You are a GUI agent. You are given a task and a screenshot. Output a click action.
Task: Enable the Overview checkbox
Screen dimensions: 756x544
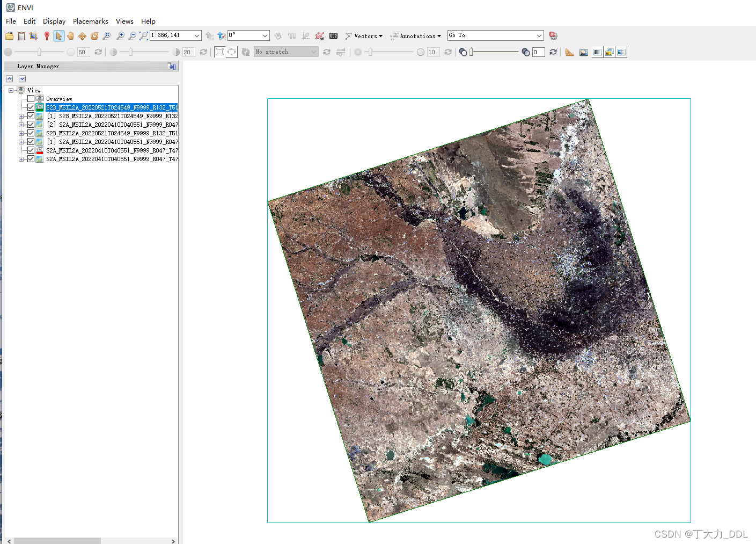click(x=31, y=99)
